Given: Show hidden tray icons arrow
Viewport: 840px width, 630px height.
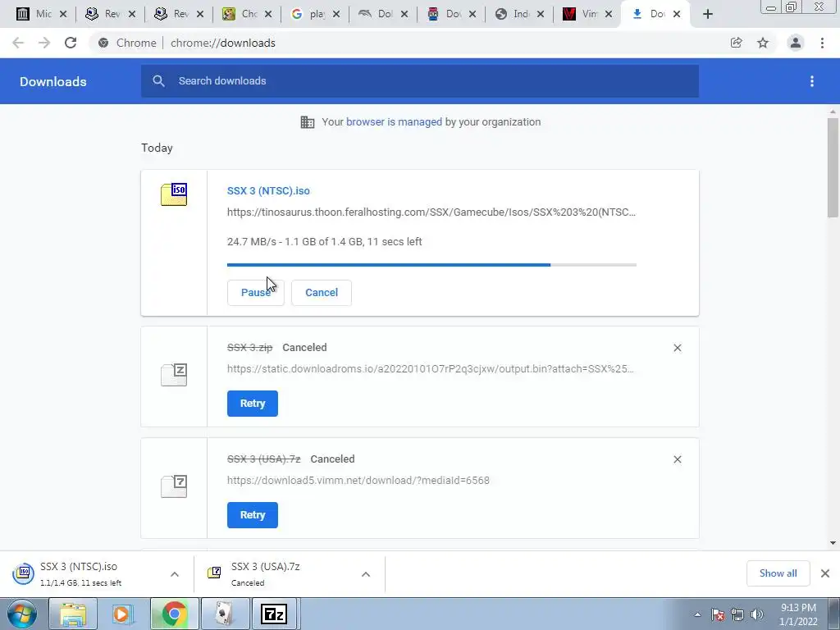Looking at the screenshot, I should pos(697,614).
